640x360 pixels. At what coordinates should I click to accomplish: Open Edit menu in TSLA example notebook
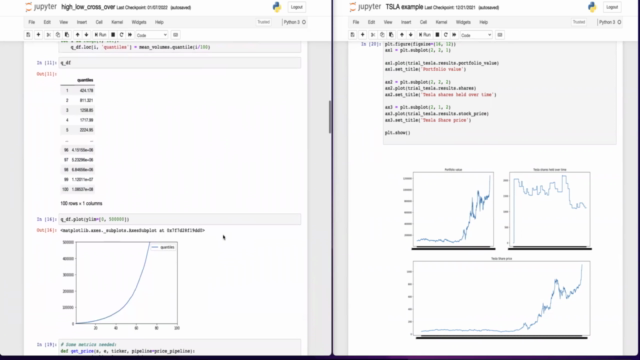(371, 22)
